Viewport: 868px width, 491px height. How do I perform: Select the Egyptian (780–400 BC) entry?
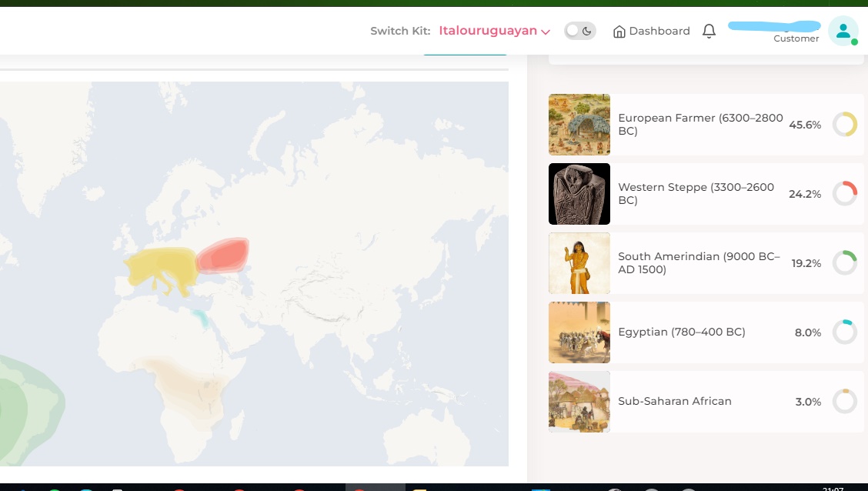click(x=706, y=332)
